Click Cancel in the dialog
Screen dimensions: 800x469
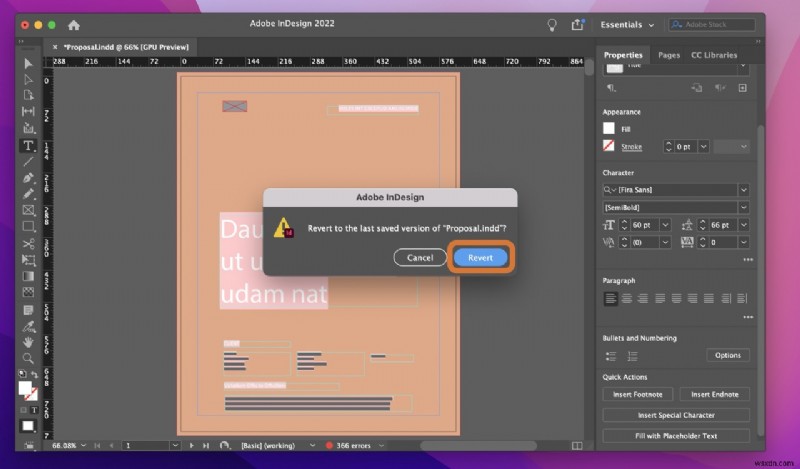(420, 258)
